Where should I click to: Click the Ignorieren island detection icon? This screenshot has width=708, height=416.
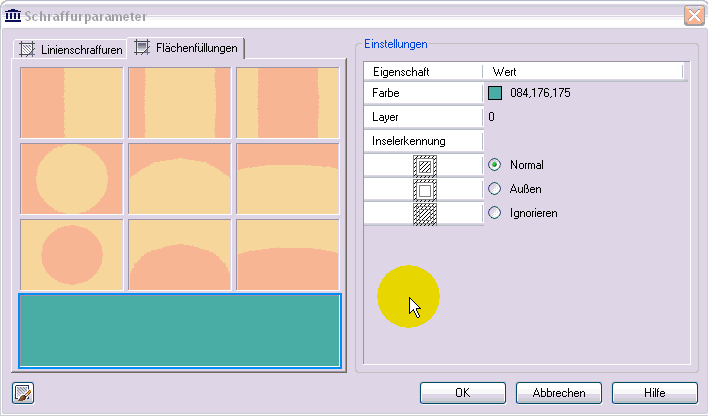(425, 214)
